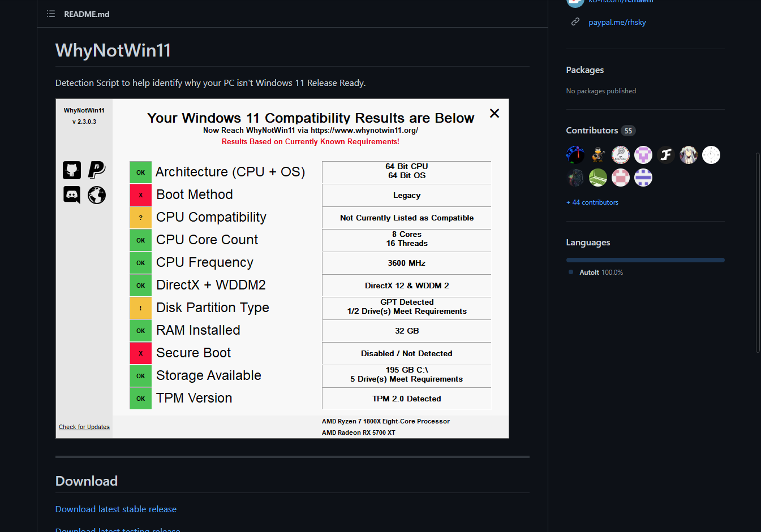The height and width of the screenshot is (532, 761).
Task: Open the paypal.me/rhsky link
Action: click(x=617, y=22)
